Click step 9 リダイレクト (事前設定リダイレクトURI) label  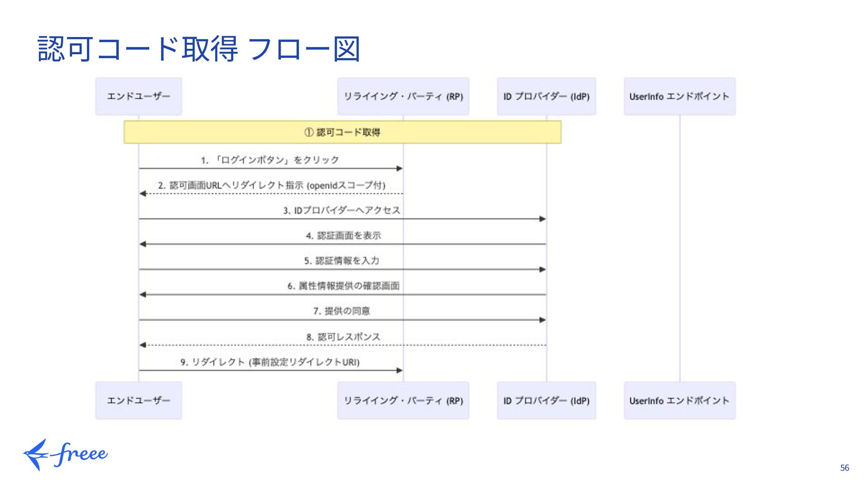[x=270, y=362]
